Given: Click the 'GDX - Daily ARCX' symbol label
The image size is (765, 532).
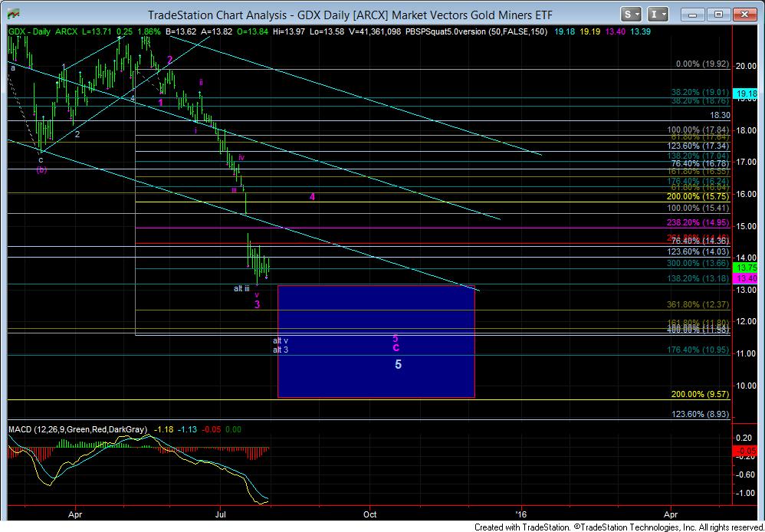Looking at the screenshot, I should (42, 31).
